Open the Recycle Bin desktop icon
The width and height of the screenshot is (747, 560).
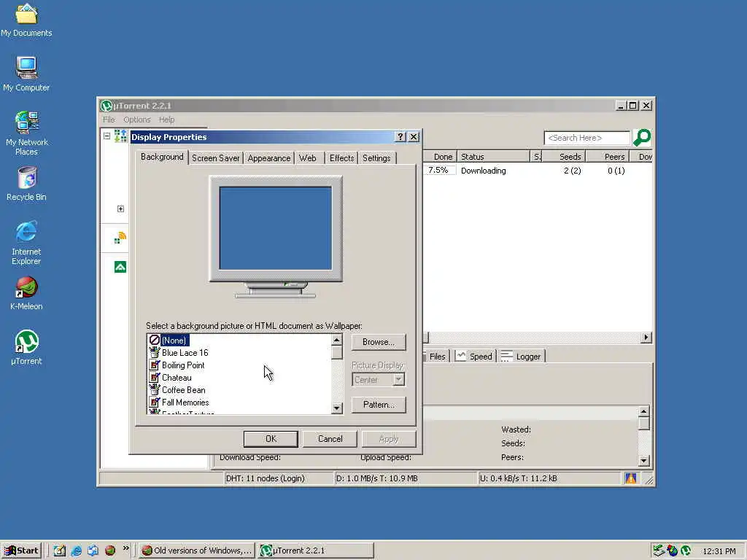[x=27, y=184]
